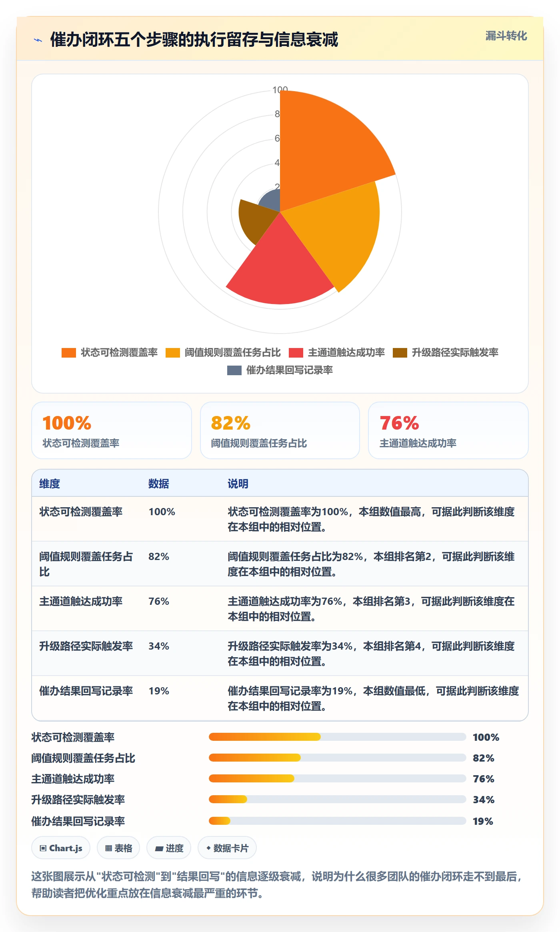Click the brown polar chart segment

click(256, 220)
